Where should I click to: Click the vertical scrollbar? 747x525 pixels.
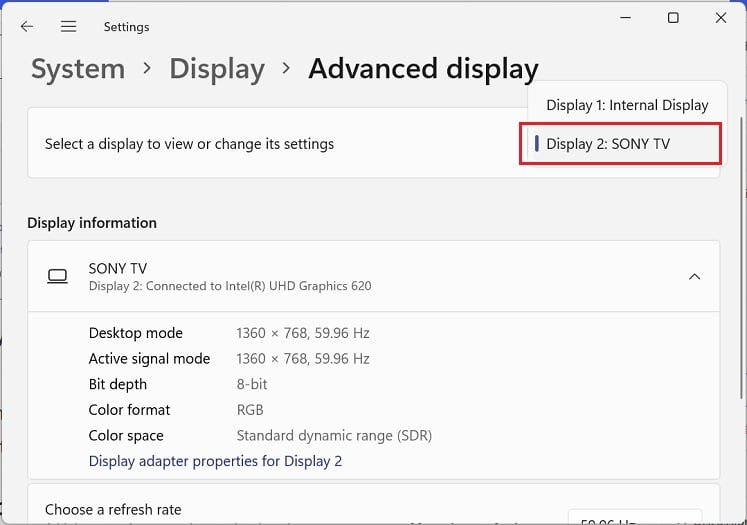pos(741,257)
